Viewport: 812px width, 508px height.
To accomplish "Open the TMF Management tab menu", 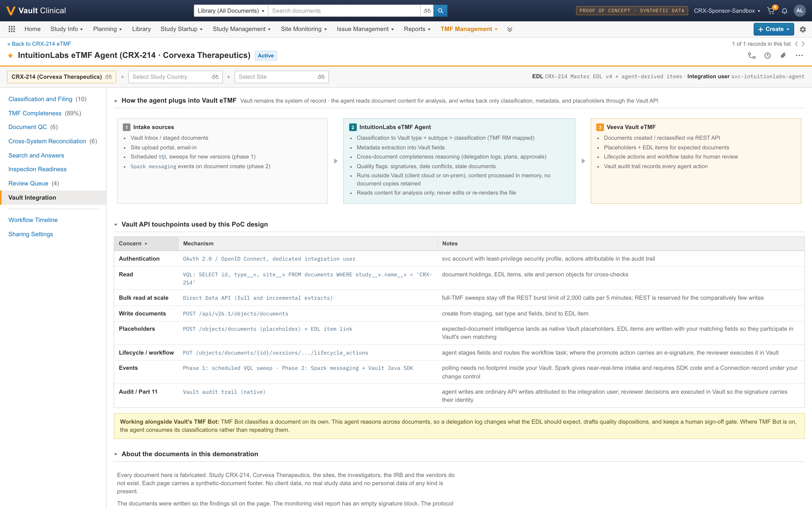I will [x=469, y=29].
